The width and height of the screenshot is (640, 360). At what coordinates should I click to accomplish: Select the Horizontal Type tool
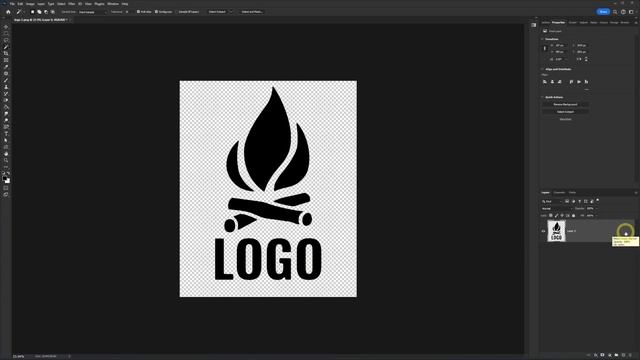6,134
